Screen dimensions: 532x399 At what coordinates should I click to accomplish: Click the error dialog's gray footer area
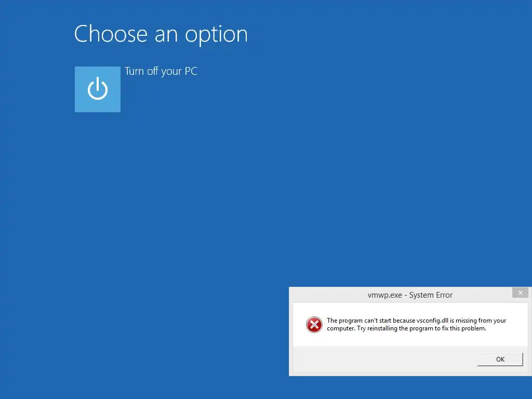point(383,360)
